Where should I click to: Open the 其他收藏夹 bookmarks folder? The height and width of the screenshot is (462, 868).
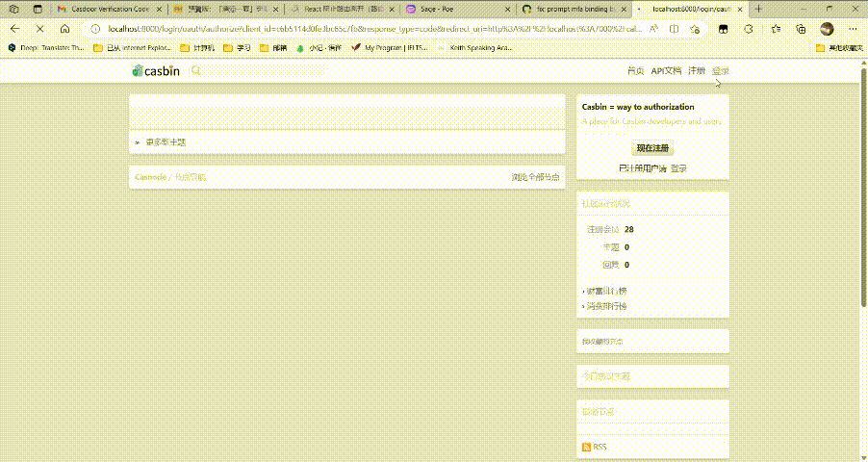point(838,47)
